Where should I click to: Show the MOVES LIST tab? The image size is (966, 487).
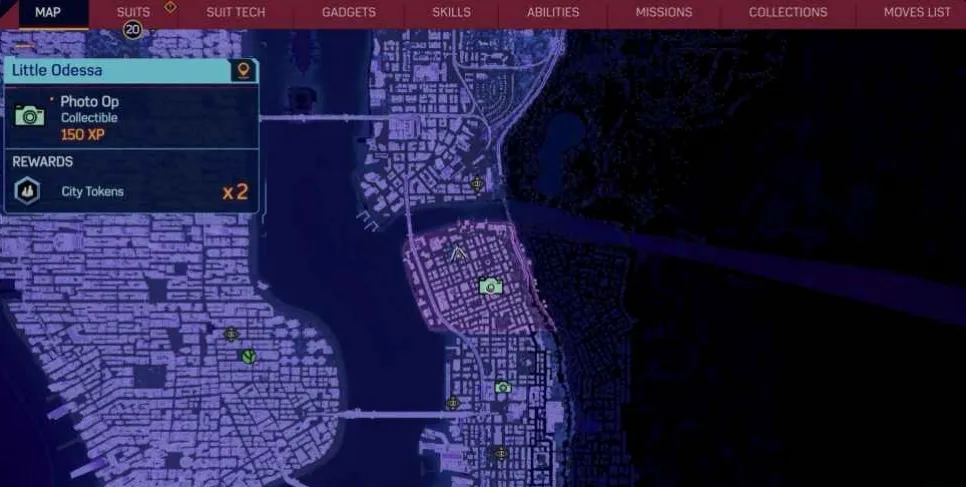coord(917,12)
